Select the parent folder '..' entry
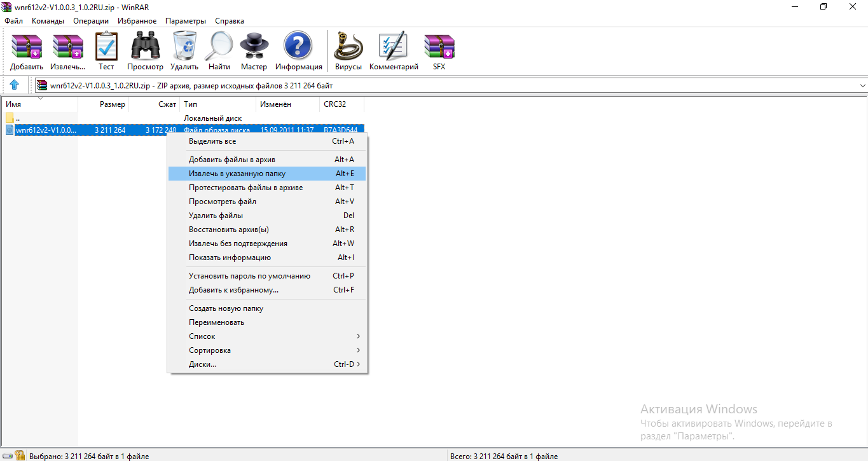The image size is (868, 461). click(x=18, y=118)
